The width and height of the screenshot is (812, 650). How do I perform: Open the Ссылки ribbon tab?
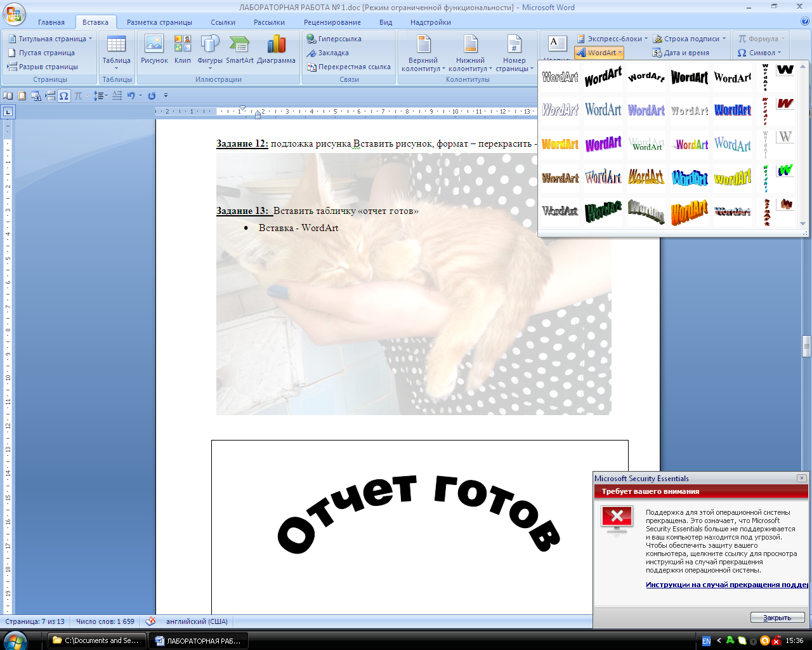coord(223,22)
